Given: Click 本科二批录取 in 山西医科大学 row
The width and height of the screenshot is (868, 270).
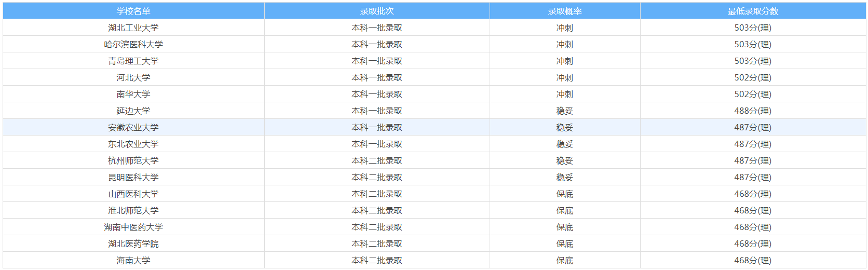Looking at the screenshot, I should (377, 194).
